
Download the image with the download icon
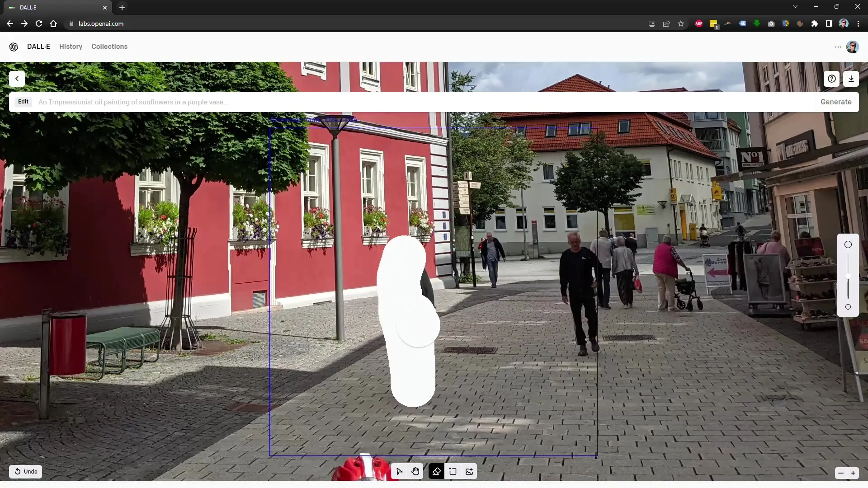tap(851, 79)
